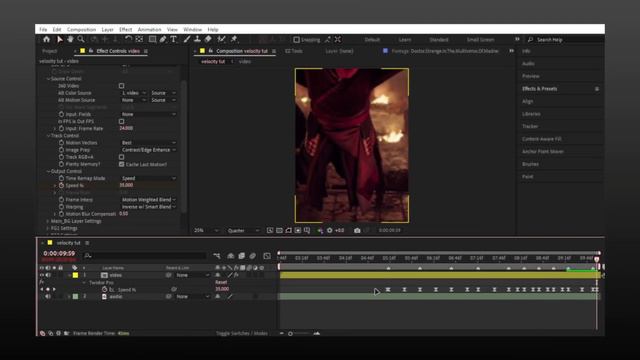Select the Roto Brush tool
This screenshot has width=640, height=360.
pos(221,39)
